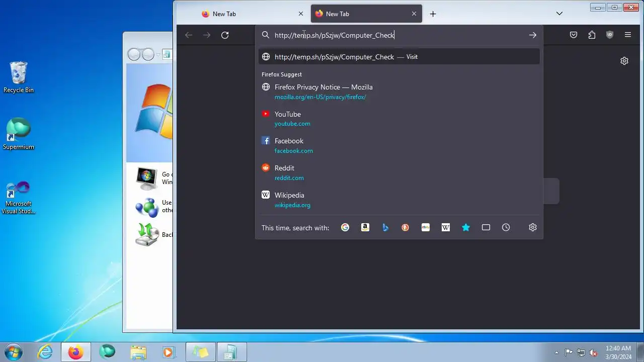Screen dimensions: 644x362
Task: Search this time with Amazon
Action: tap(365, 228)
